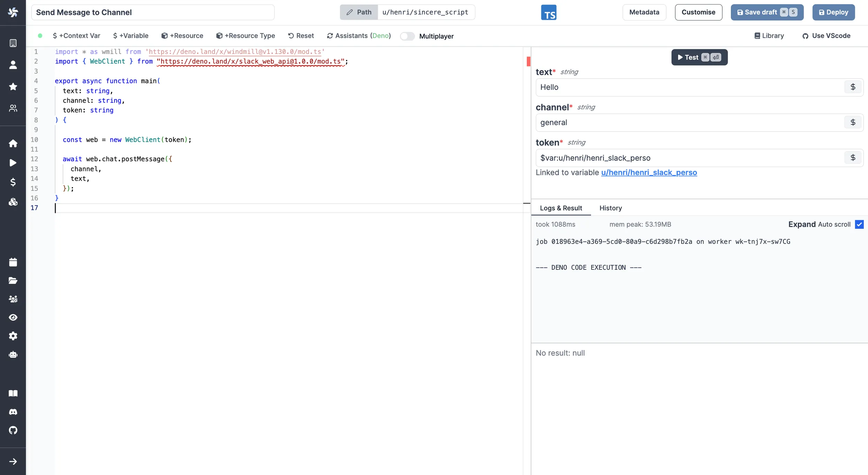
Task: Open Variables via dollar sidebar icon
Action: (x=13, y=182)
